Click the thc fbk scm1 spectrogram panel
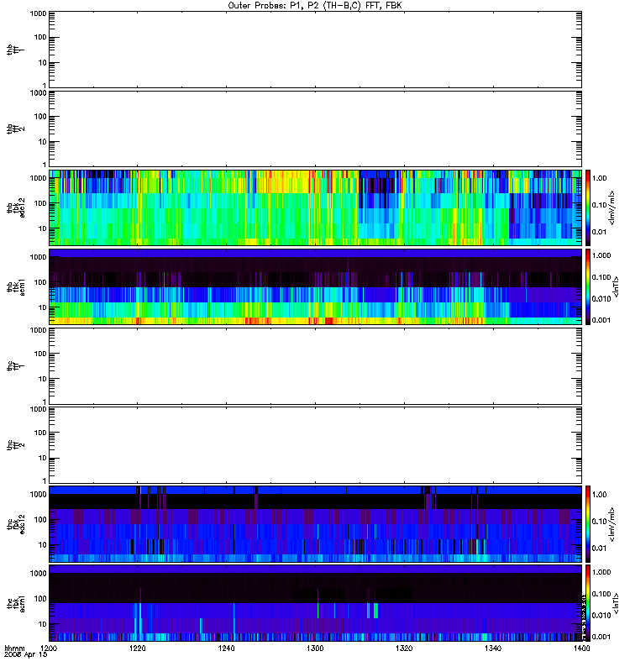Image resolution: width=630 pixels, height=672 pixels. (x=315, y=603)
